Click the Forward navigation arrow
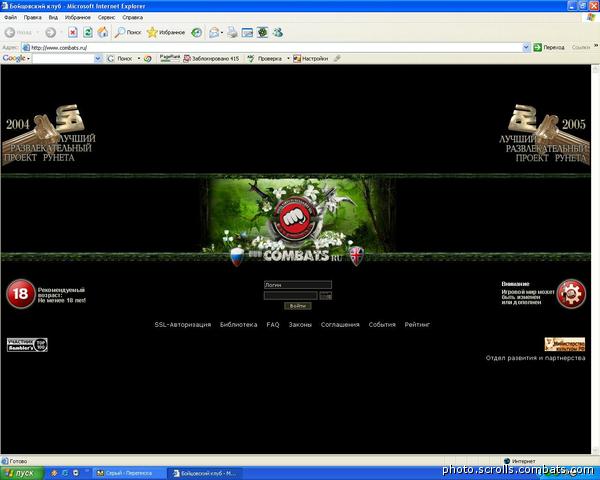 (x=50, y=33)
